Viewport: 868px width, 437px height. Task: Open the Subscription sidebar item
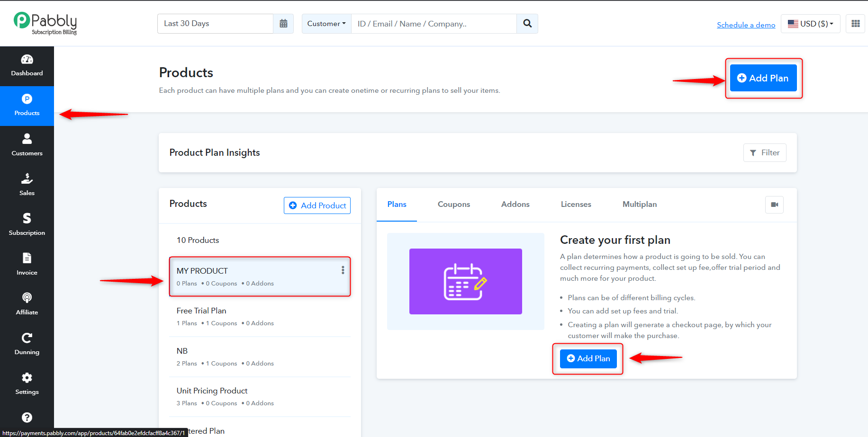coord(27,225)
